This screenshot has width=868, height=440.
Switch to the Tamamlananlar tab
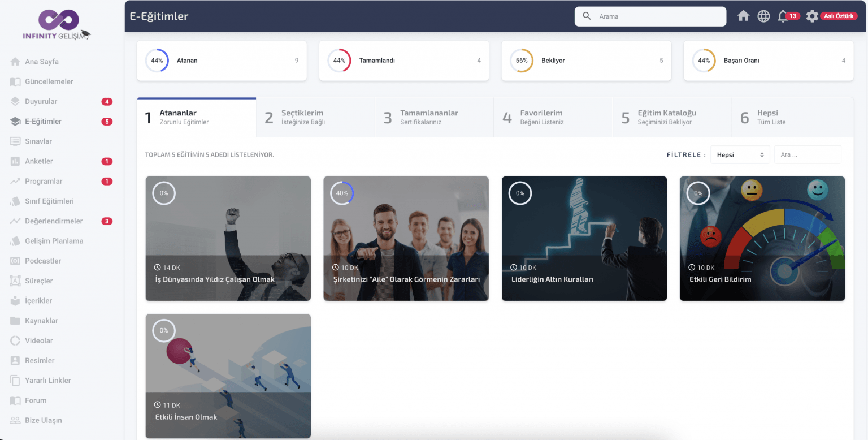pos(433,117)
